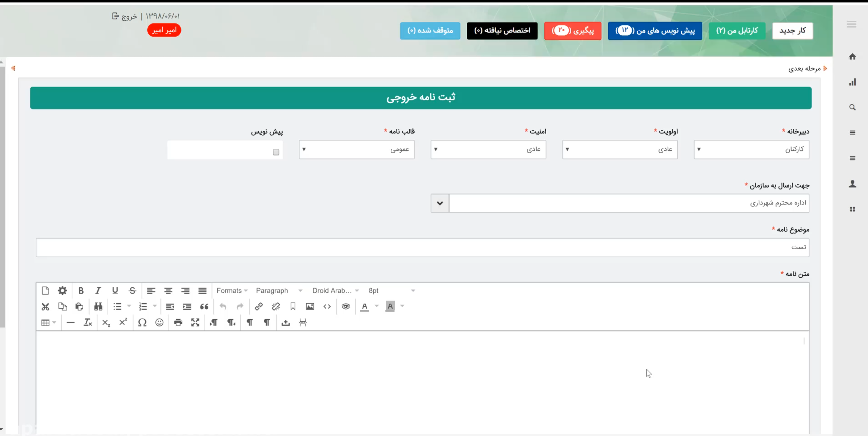This screenshot has height=436, width=868.
Task: Click the Paste icon in editor
Action: click(x=79, y=306)
